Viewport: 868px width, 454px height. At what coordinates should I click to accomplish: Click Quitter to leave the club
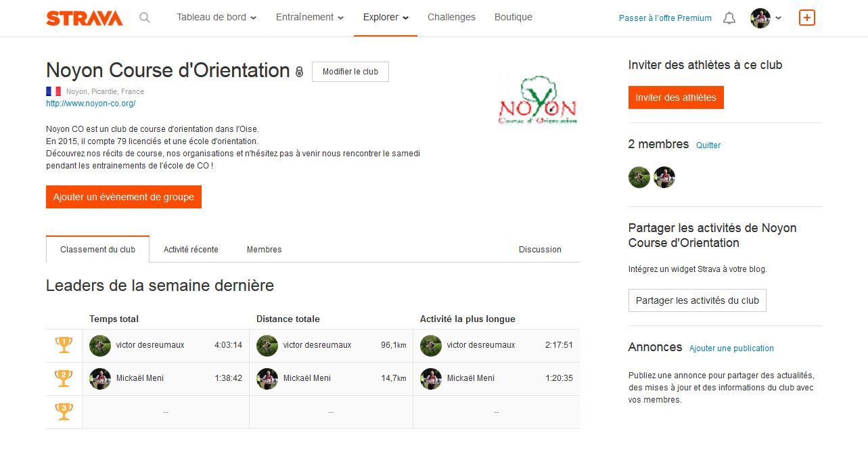pyautogui.click(x=708, y=145)
